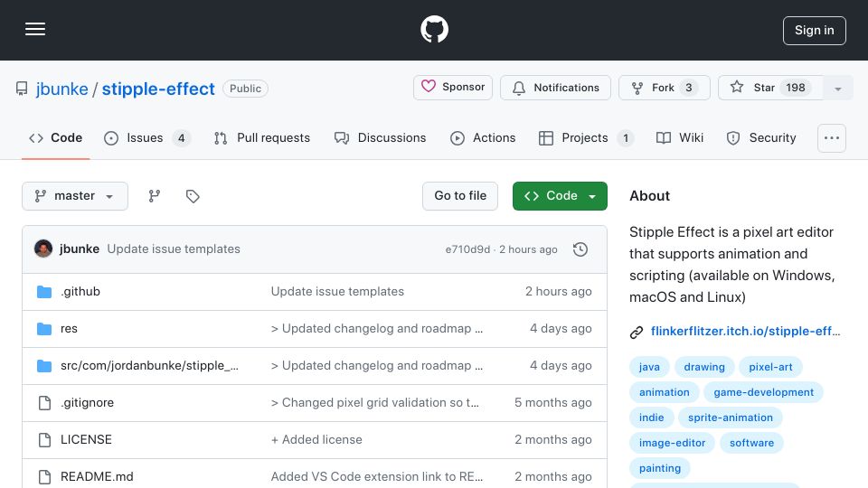Click the .github folder icon
Image resolution: width=868 pixels, height=488 pixels.
44,292
